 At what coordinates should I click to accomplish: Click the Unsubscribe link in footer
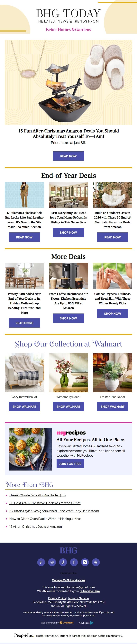68,573
